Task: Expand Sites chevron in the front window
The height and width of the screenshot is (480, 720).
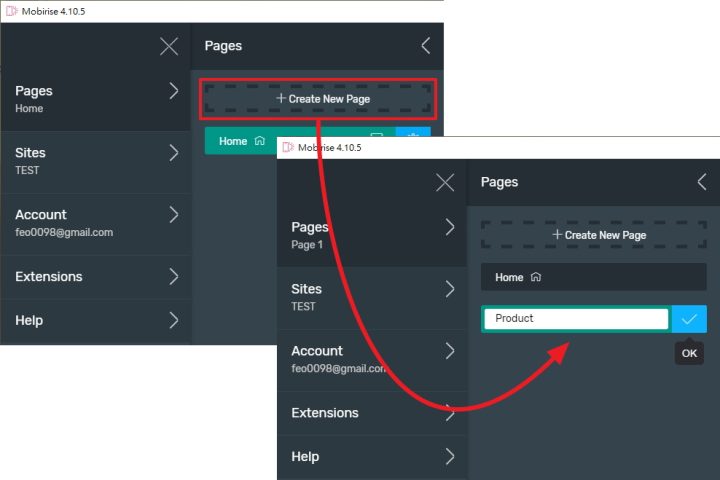Action: click(x=449, y=289)
